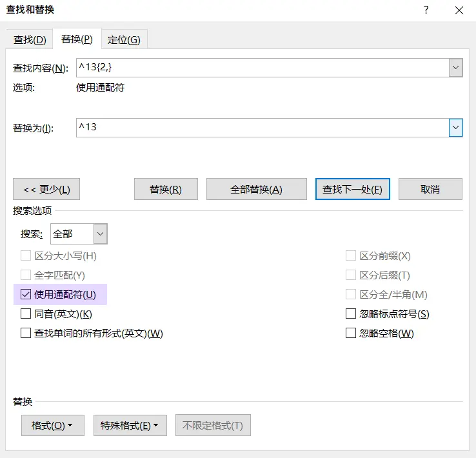The height and width of the screenshot is (458, 476).
Task: Collapse options with the 更少 button
Action: point(46,189)
